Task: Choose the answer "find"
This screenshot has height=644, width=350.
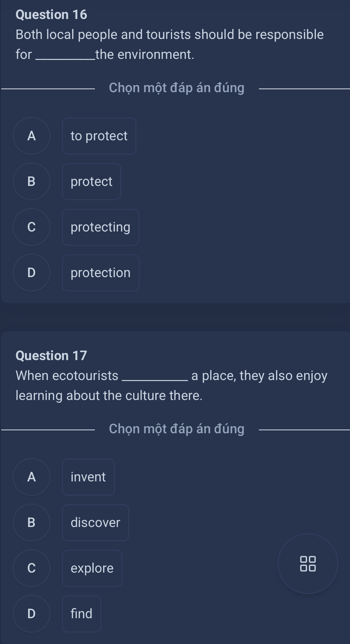Action: click(82, 614)
